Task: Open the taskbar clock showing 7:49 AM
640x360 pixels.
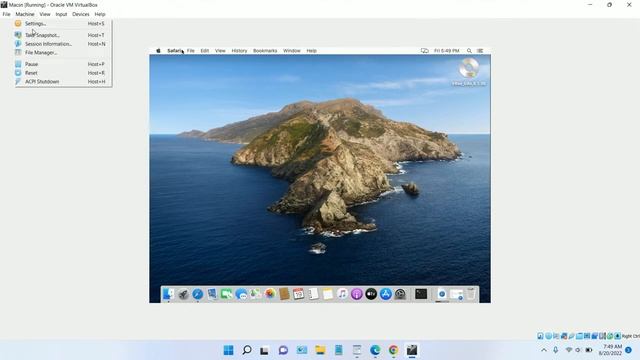Action: pyautogui.click(x=611, y=350)
